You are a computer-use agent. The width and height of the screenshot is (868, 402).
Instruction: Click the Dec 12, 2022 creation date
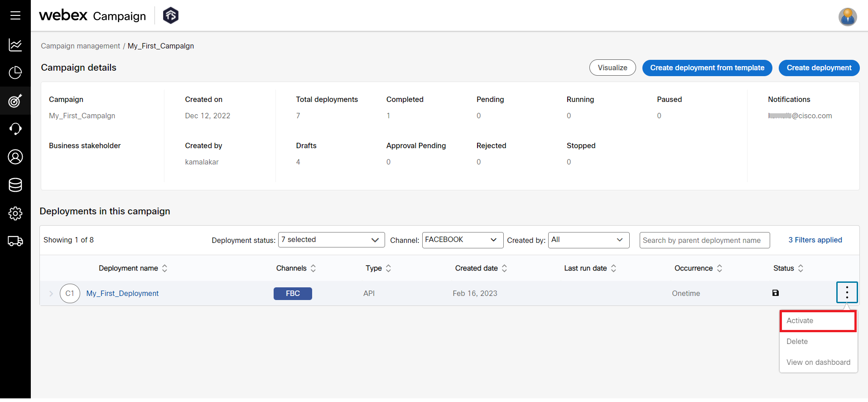(207, 116)
